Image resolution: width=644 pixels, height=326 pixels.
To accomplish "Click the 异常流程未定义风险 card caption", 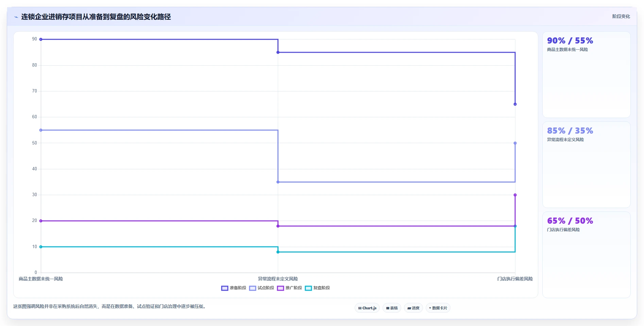I will [x=565, y=140].
